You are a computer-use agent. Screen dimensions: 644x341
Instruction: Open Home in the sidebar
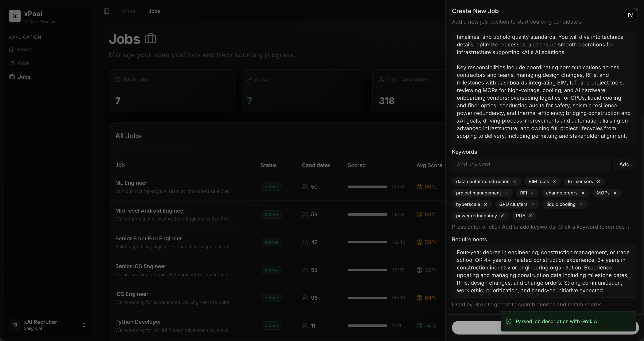25,49
